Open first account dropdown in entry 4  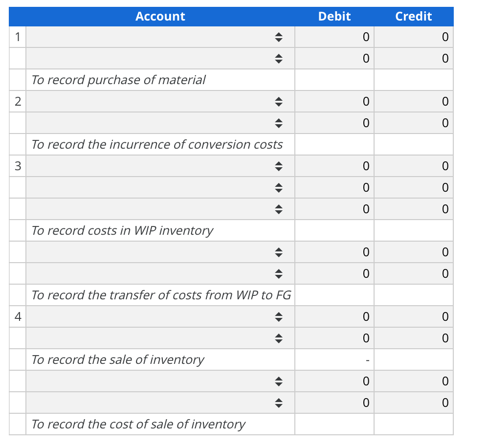click(x=160, y=316)
